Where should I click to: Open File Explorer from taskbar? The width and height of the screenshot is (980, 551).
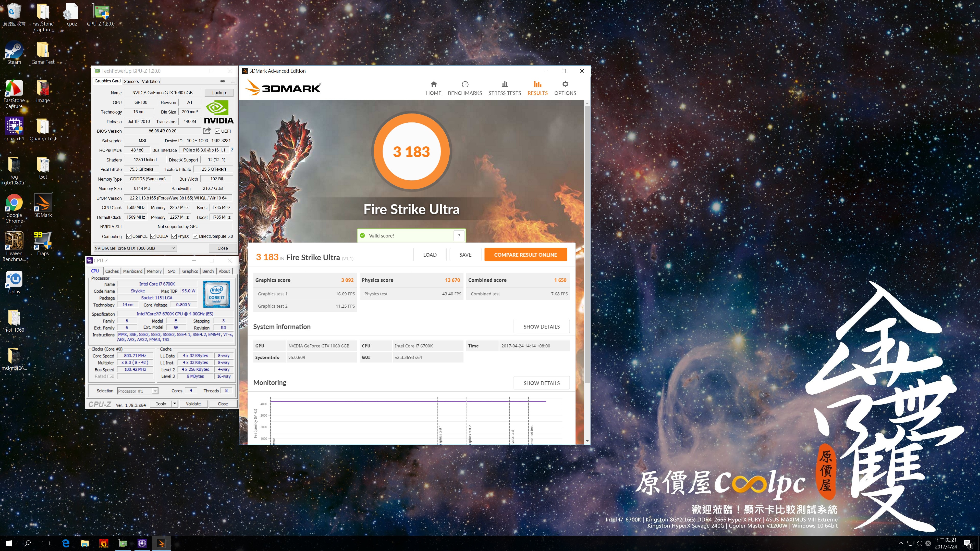(x=84, y=543)
